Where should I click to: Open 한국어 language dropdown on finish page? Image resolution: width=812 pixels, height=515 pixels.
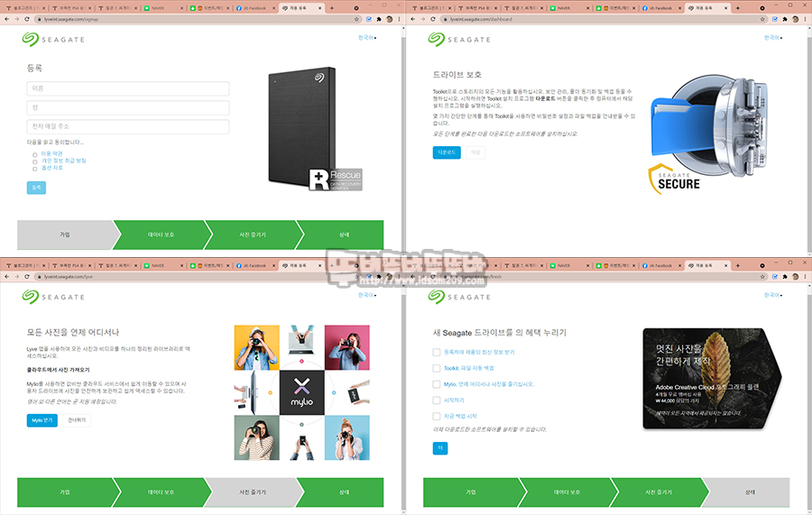773,295
